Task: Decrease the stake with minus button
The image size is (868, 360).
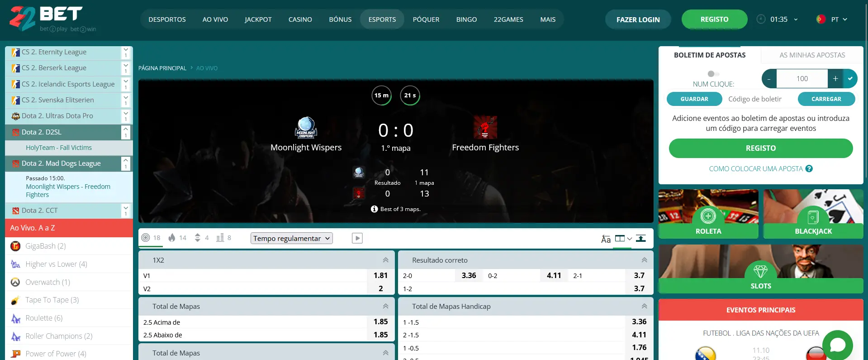Action: pyautogui.click(x=769, y=78)
